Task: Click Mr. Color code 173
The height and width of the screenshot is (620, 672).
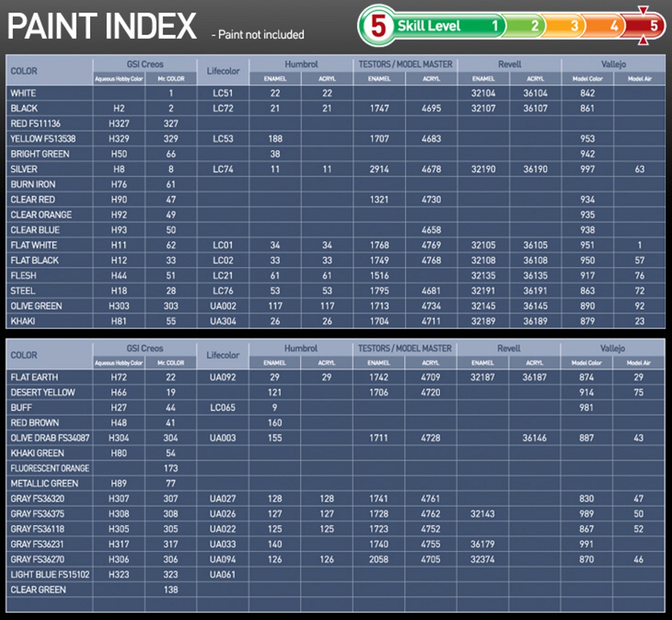Action: click(171, 468)
